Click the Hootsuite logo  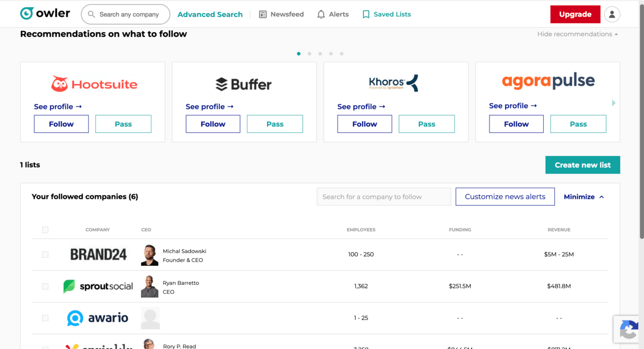(94, 84)
